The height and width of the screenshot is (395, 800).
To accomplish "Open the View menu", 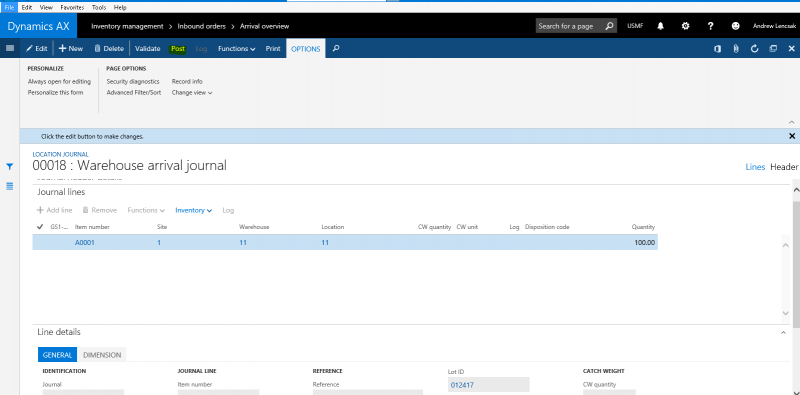I will point(46,8).
